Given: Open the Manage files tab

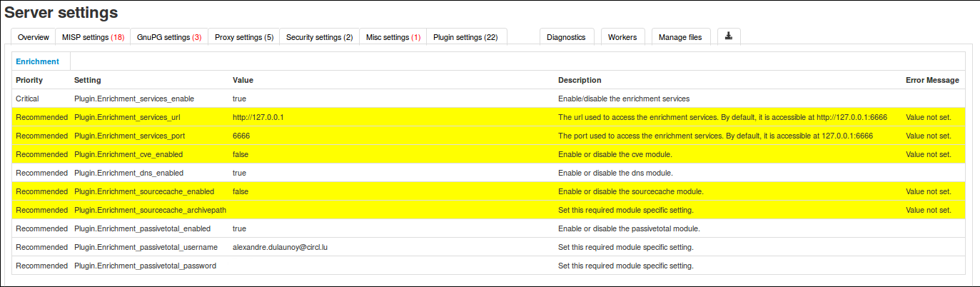Looking at the screenshot, I should (680, 37).
